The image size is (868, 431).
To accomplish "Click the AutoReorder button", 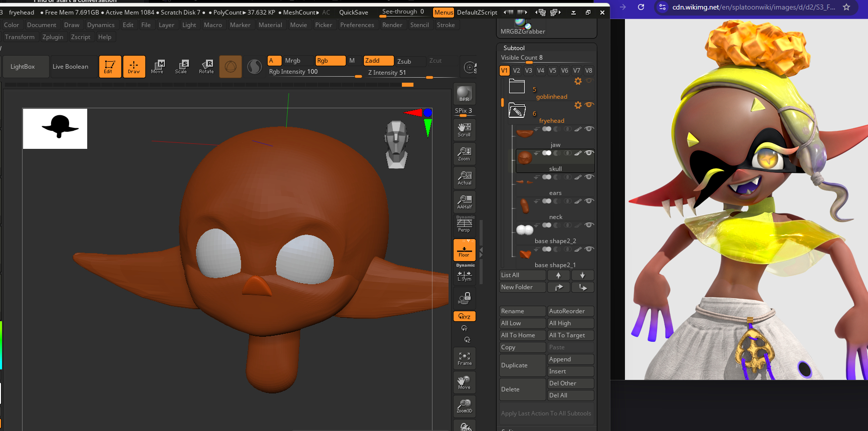I will pyautogui.click(x=570, y=311).
